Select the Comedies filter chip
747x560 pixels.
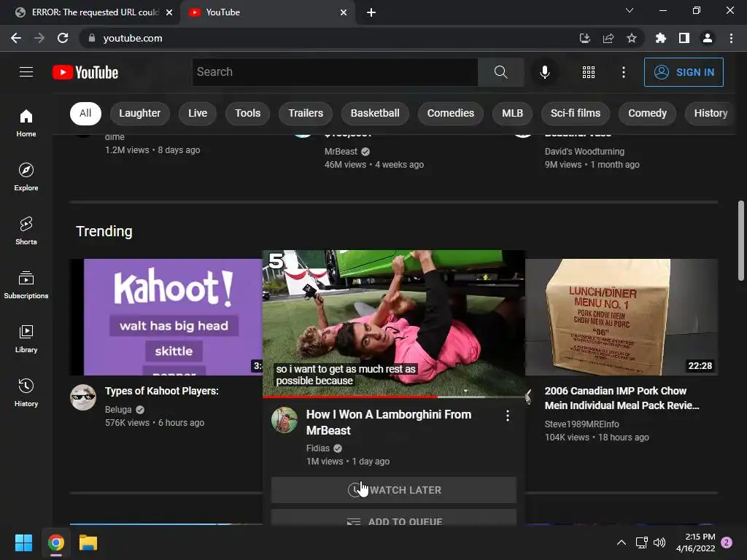pos(451,113)
